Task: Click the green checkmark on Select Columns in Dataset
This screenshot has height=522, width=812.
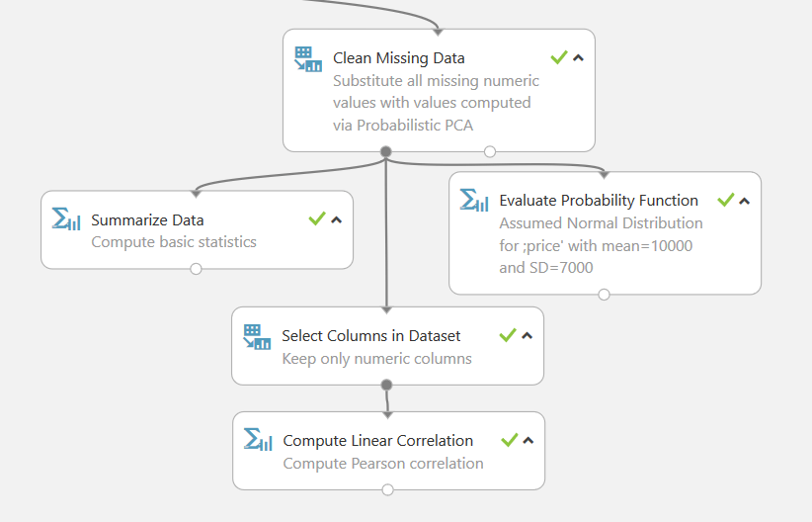Action: point(508,335)
